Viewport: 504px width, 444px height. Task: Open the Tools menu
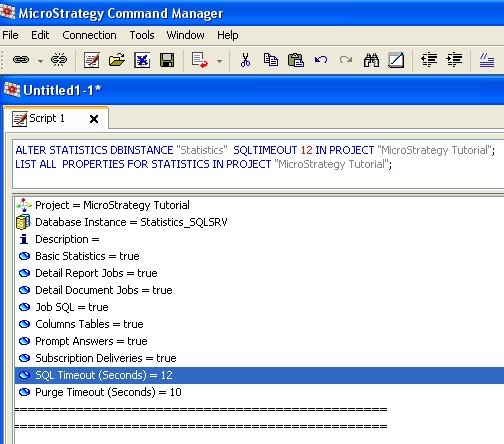pyautogui.click(x=142, y=35)
